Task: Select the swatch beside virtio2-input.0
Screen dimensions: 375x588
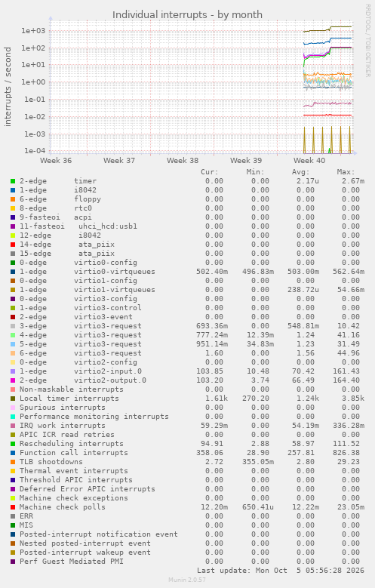Action: pyautogui.click(x=13, y=371)
